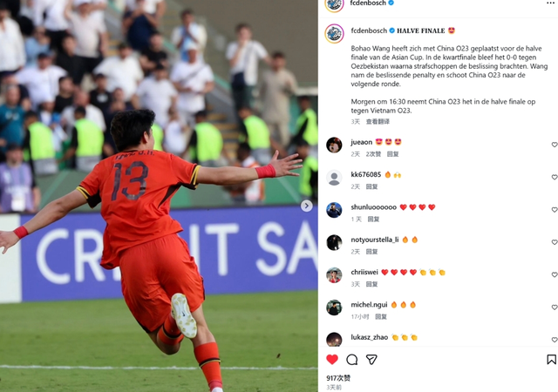Image resolution: width=558 pixels, height=392 pixels.
Task: Unlike the post via the red heart
Action: (332, 360)
